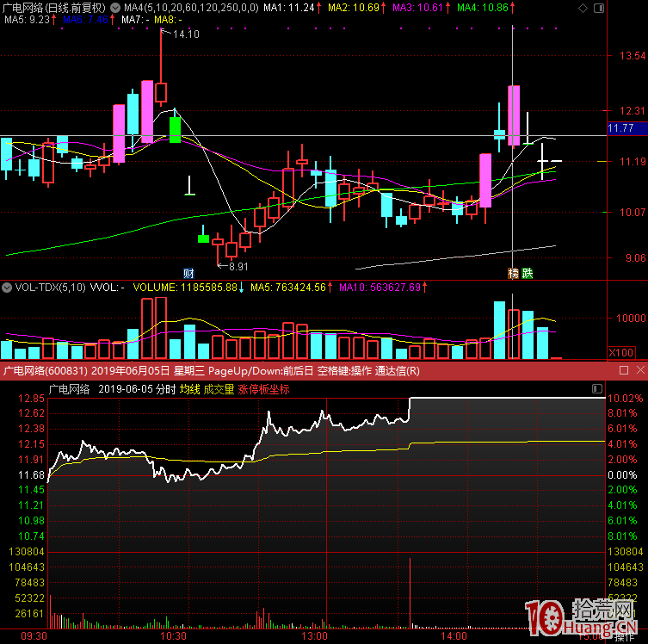Click the 14.10 high price annotation
The image size is (648, 644).
186,34
